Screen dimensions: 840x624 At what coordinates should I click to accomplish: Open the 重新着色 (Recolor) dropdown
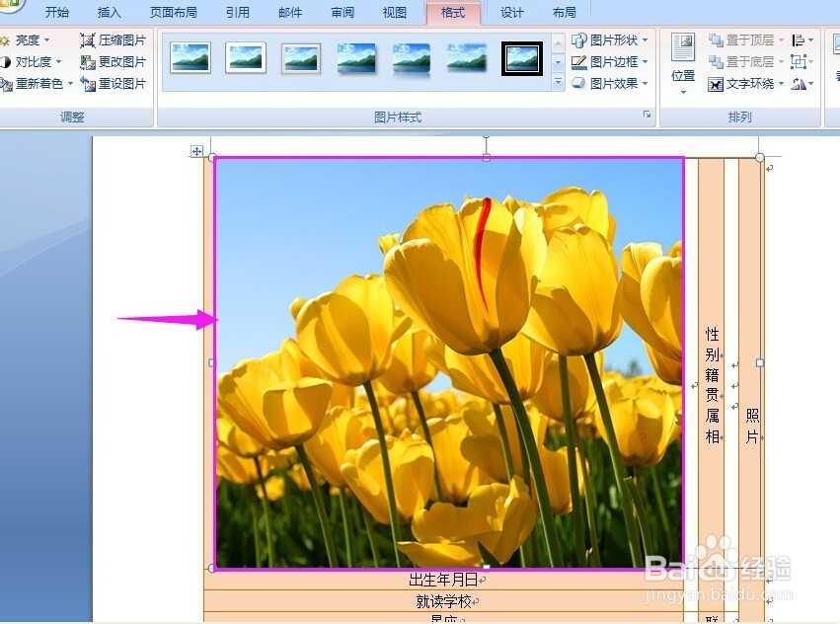38,83
